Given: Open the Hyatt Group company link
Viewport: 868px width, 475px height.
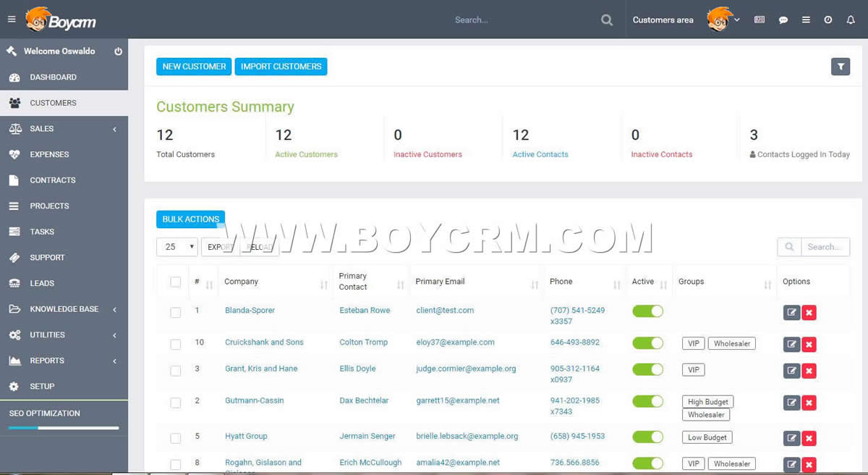Looking at the screenshot, I should click(246, 437).
